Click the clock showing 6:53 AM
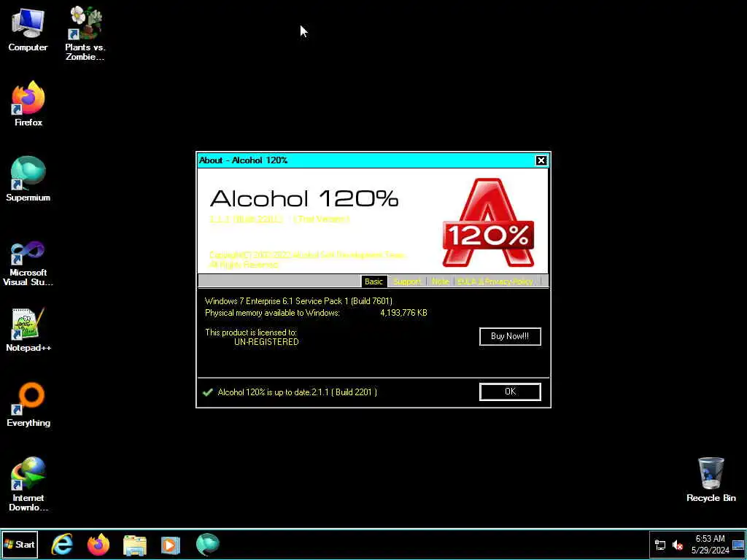Viewport: 747px width, 560px height. pos(710,539)
